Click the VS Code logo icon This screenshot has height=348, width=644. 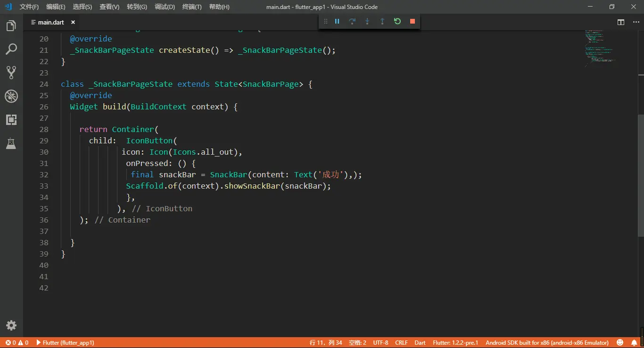click(8, 7)
